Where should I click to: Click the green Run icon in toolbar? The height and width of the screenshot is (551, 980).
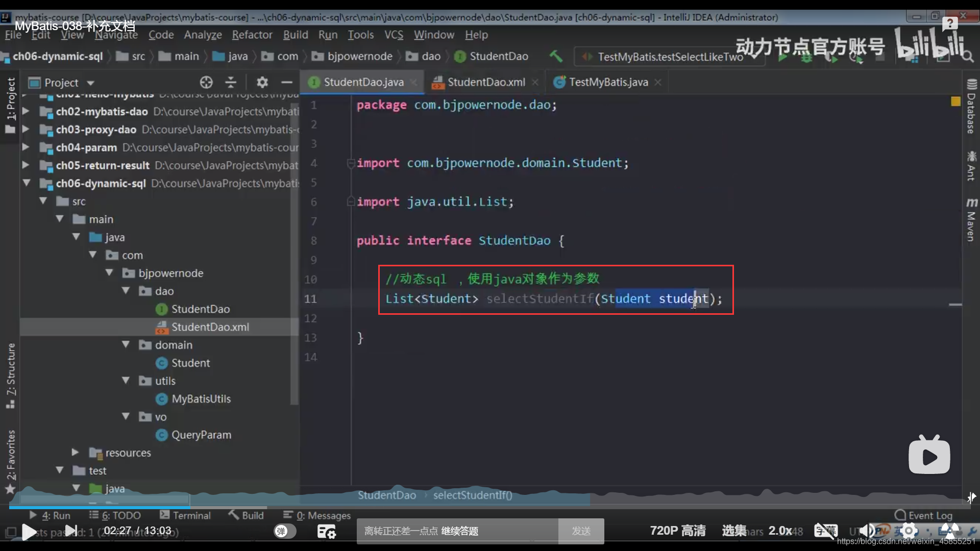click(782, 57)
